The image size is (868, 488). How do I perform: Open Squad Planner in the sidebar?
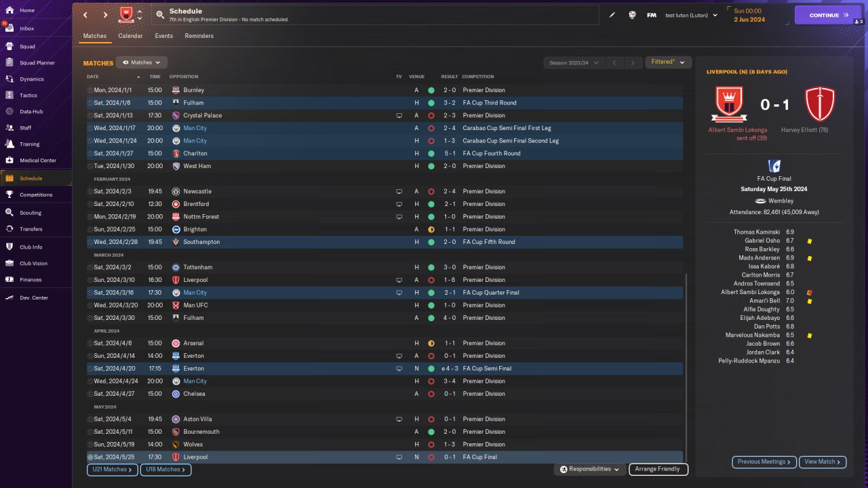(37, 62)
